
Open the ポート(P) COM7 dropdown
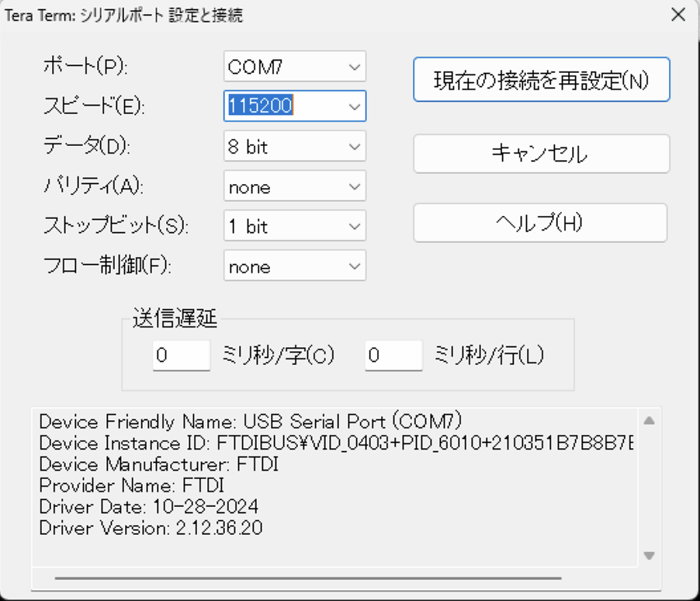point(294,67)
